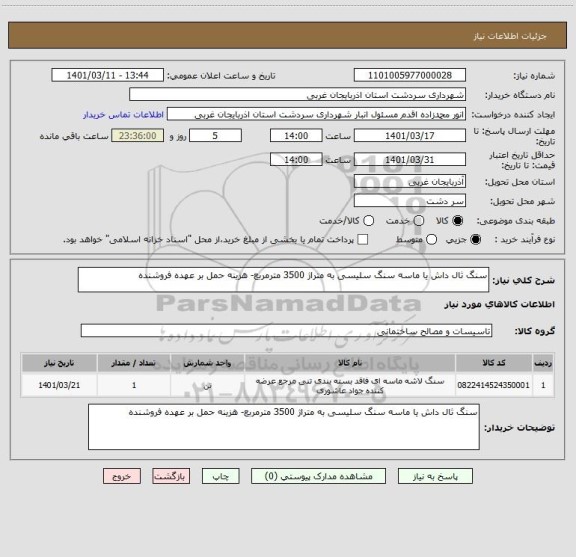This screenshot has width=576, height=557.
Task: Click the announcement date field 1401/03/11 - 13:44
Action: [x=108, y=75]
